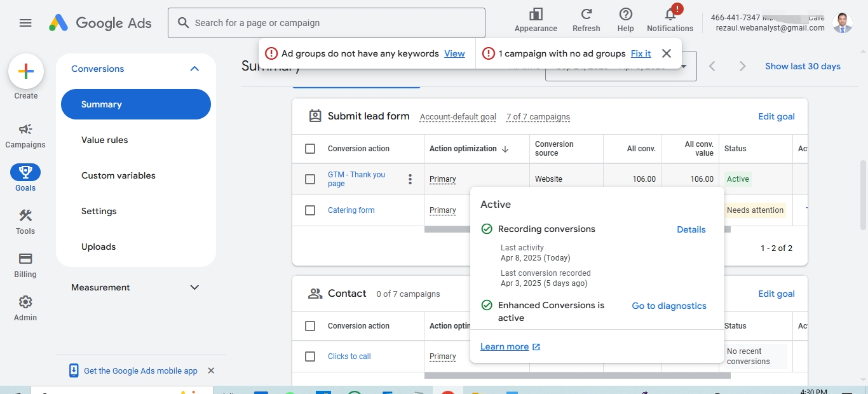Image resolution: width=868 pixels, height=394 pixels.
Task: Focus the search for page or campaign field
Action: point(327,23)
